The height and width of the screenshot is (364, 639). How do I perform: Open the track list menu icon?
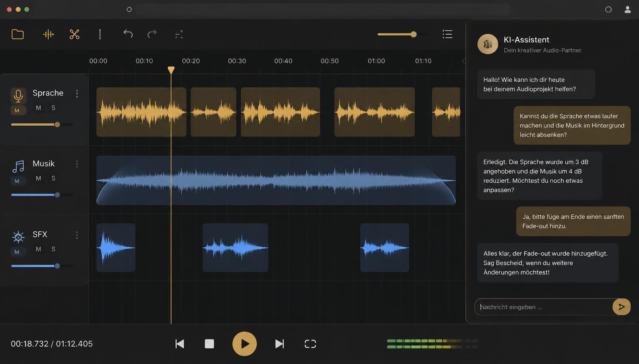pos(447,34)
